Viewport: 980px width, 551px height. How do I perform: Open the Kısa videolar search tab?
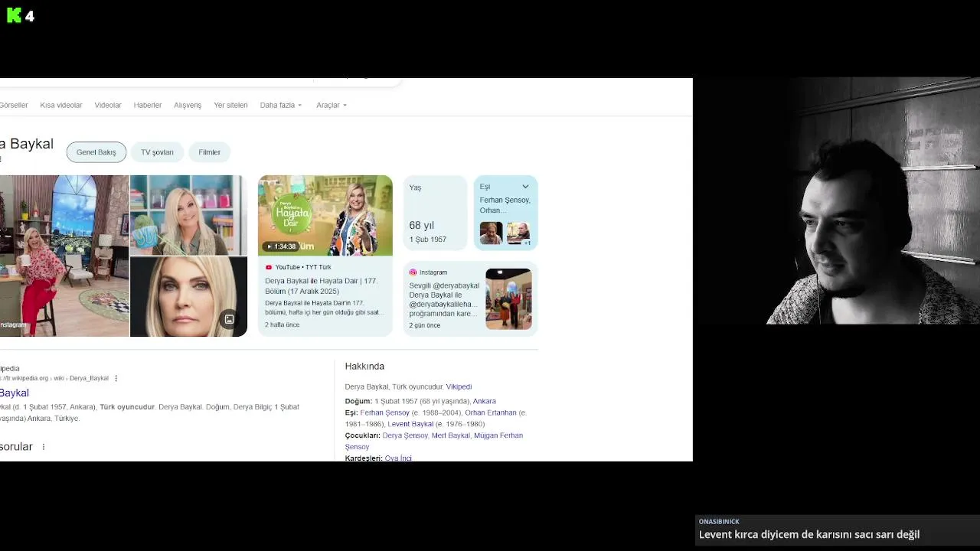61,105
